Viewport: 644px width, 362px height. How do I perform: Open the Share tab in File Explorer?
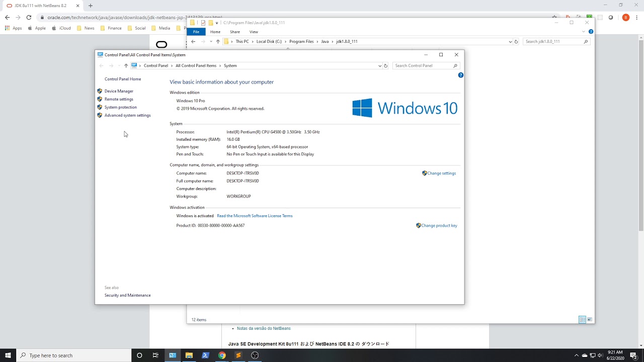235,32
